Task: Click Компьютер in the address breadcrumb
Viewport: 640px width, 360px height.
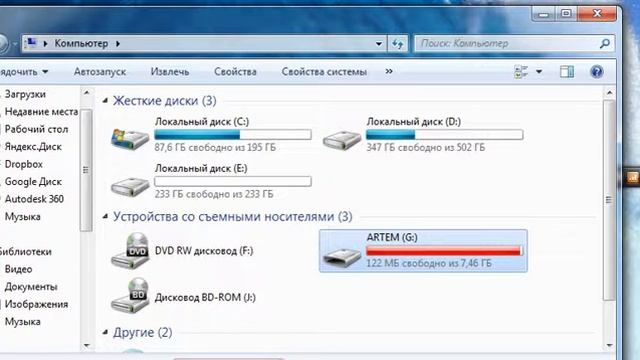Action: [x=81, y=43]
